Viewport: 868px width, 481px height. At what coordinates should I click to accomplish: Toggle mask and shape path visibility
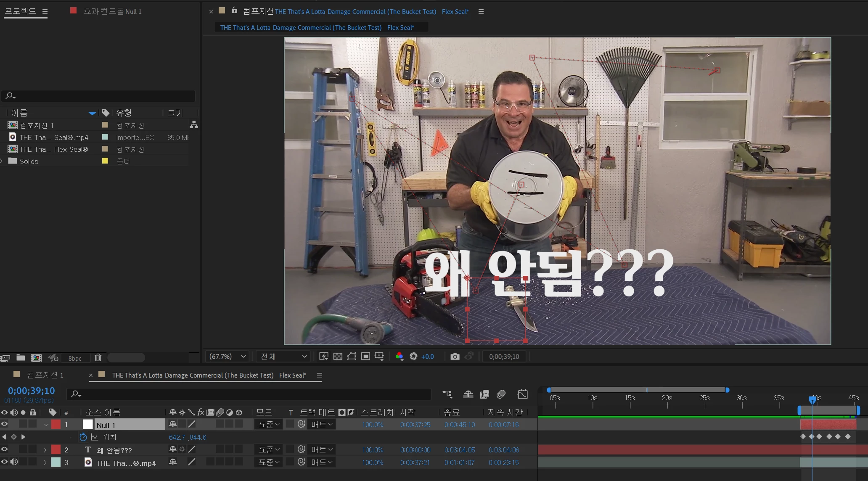(x=352, y=357)
